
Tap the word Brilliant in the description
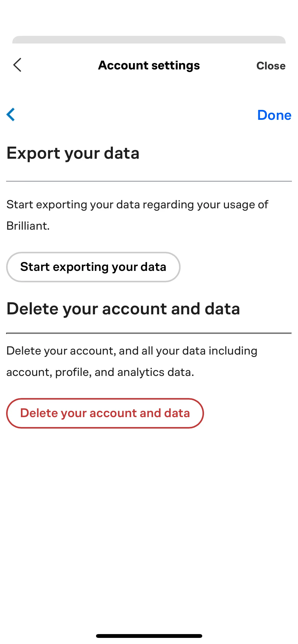(x=28, y=226)
